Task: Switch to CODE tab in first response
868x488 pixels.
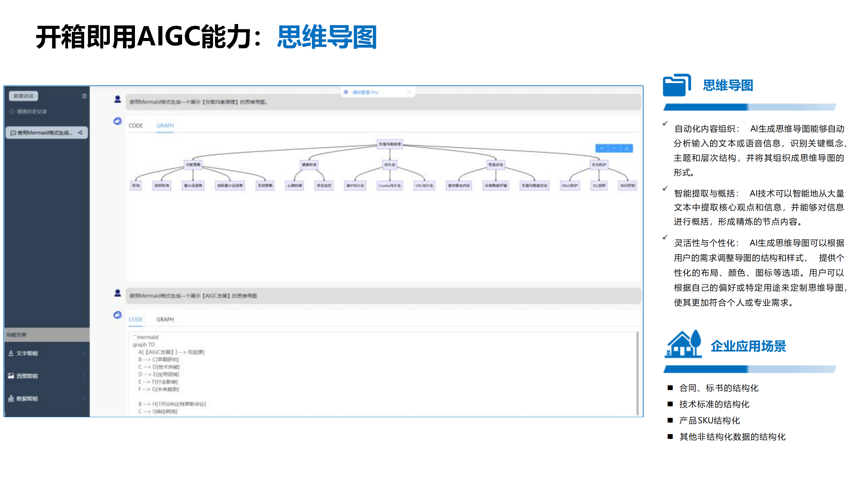Action: coord(136,126)
